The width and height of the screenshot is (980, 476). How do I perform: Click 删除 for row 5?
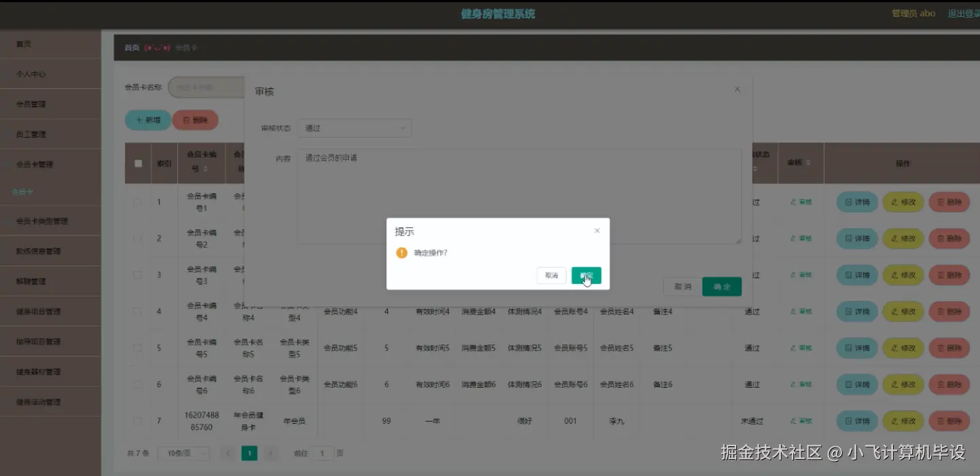click(949, 348)
